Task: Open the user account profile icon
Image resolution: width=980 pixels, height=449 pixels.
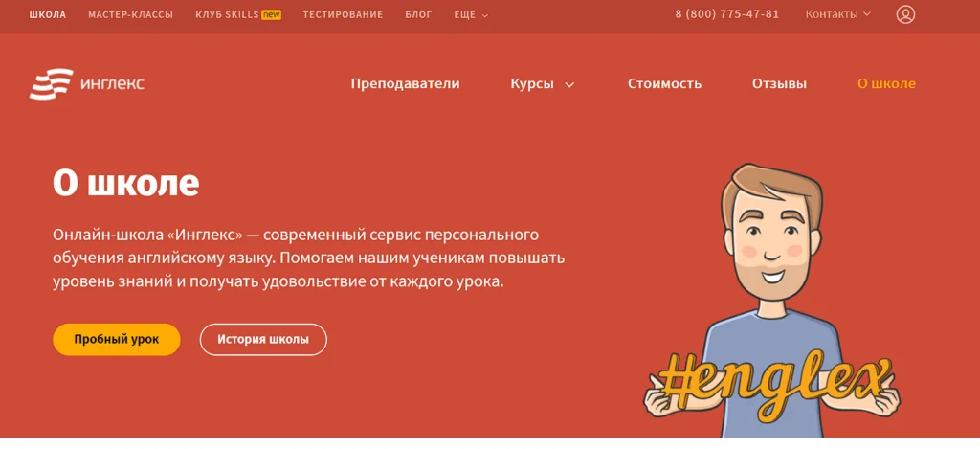Action: click(x=905, y=14)
